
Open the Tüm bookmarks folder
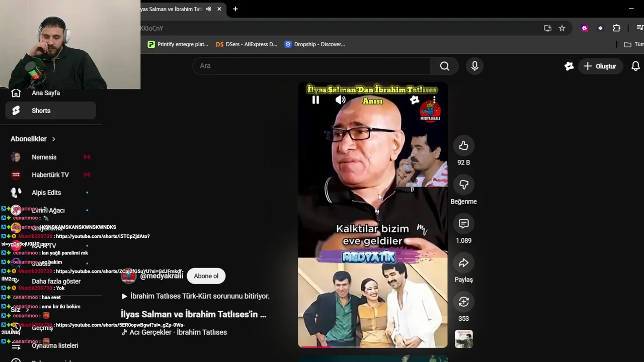(x=633, y=44)
